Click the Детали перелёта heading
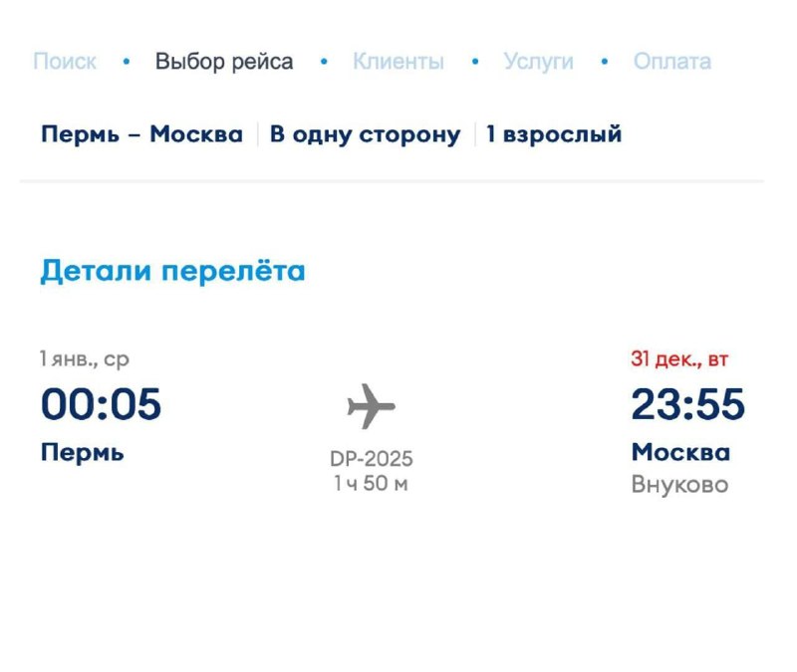The height and width of the screenshot is (672, 797). click(172, 271)
